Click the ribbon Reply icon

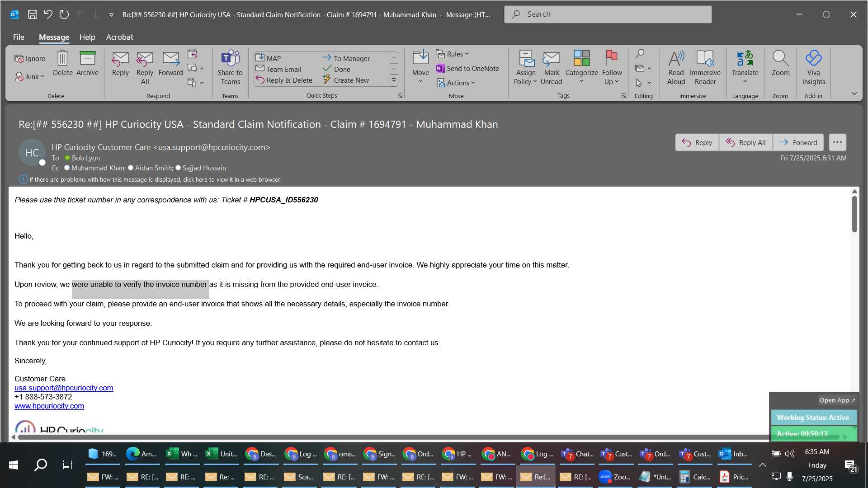(120, 63)
